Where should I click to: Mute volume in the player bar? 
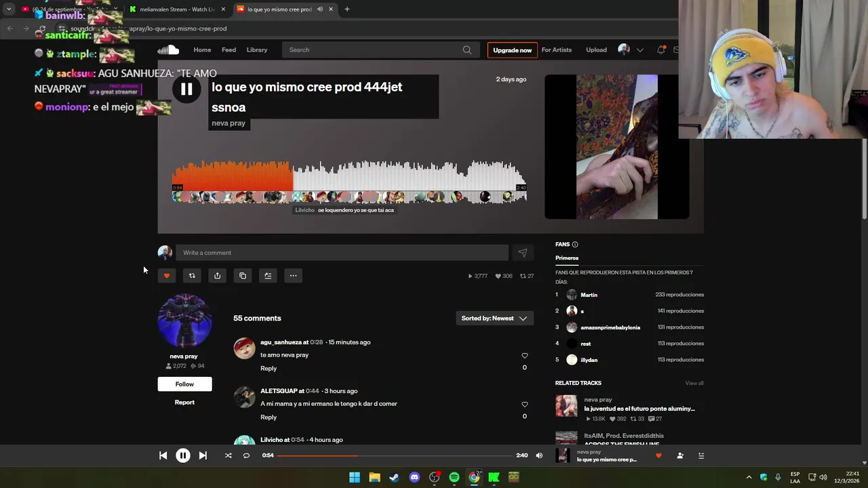pyautogui.click(x=539, y=455)
